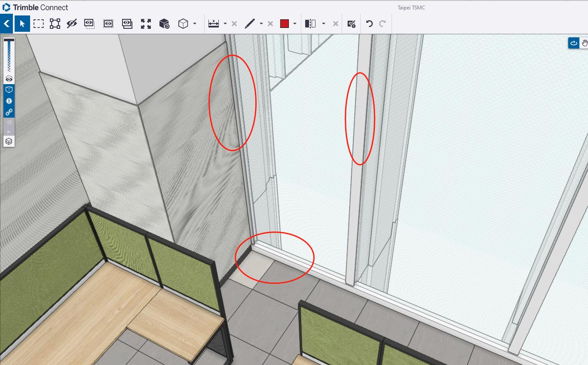Click the blue cube icon in left panel

tap(9, 90)
